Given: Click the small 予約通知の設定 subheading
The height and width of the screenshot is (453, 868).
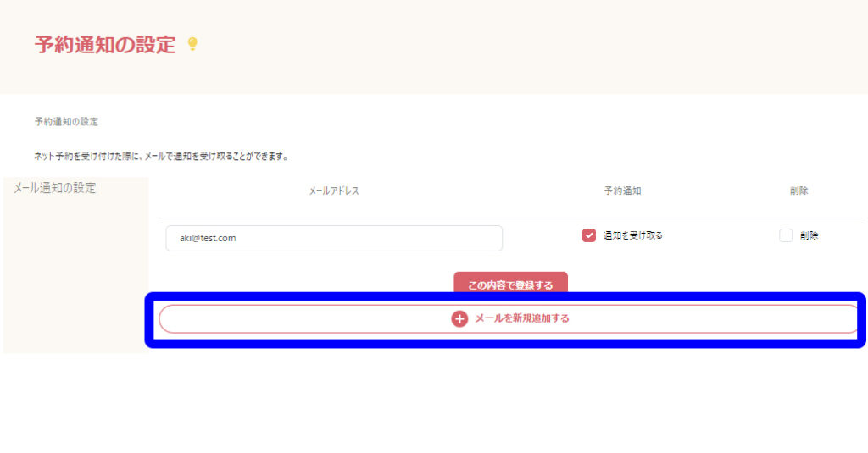Looking at the screenshot, I should coord(66,122).
